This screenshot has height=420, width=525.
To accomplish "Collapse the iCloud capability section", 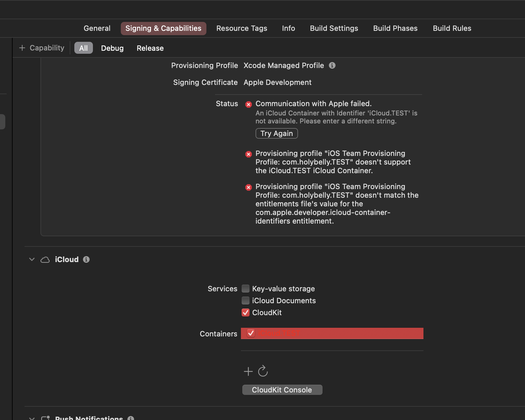I will click(x=32, y=259).
